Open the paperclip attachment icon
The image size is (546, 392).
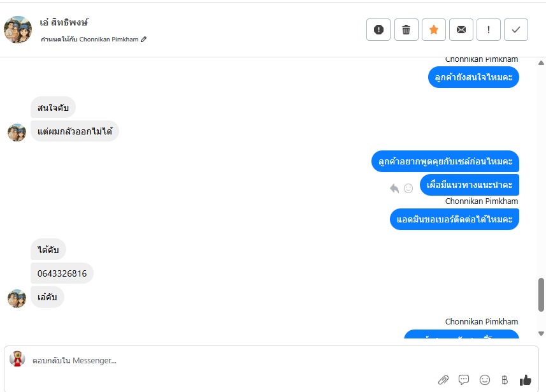[443, 380]
